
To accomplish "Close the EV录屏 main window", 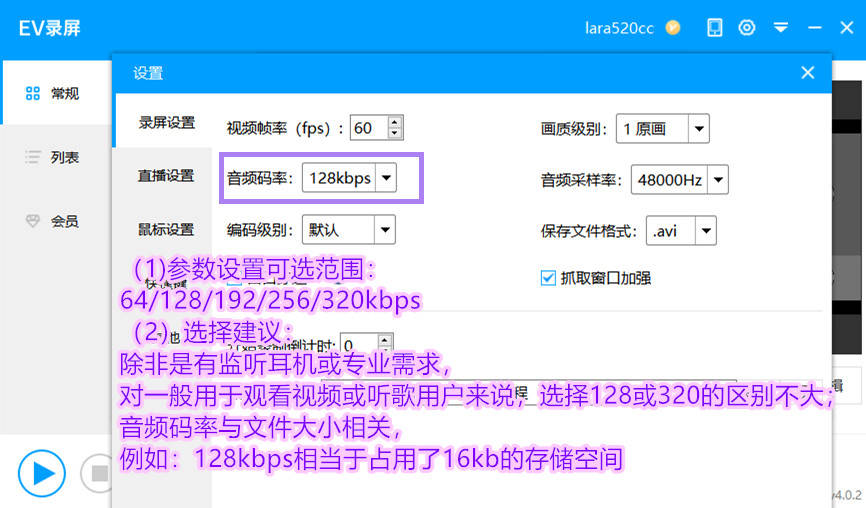I will 847,28.
